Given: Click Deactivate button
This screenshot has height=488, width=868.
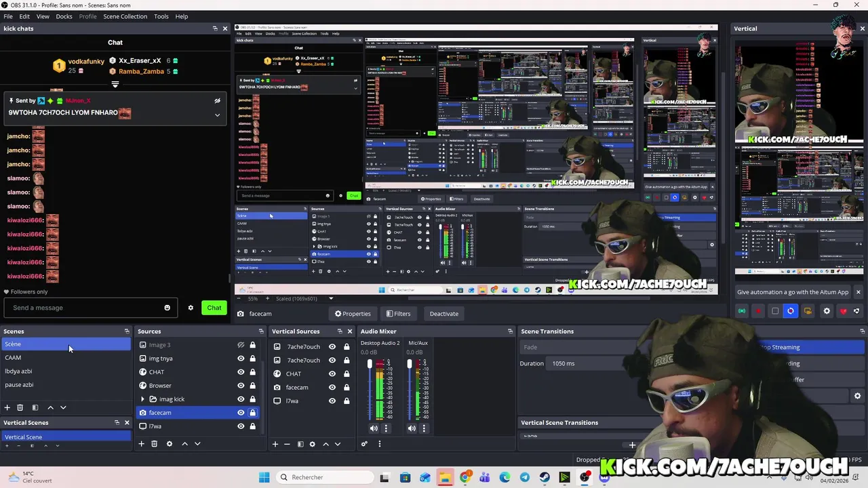Looking at the screenshot, I should (444, 314).
